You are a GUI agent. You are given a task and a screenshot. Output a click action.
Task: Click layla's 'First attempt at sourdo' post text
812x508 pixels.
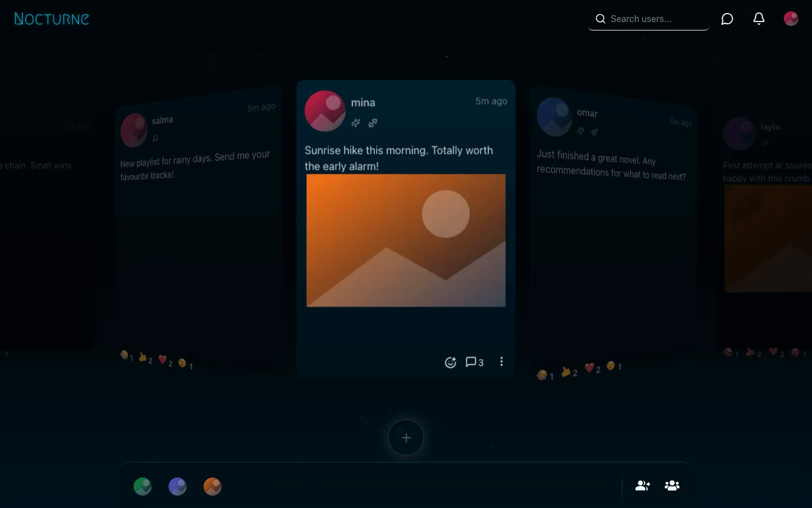[767, 172]
